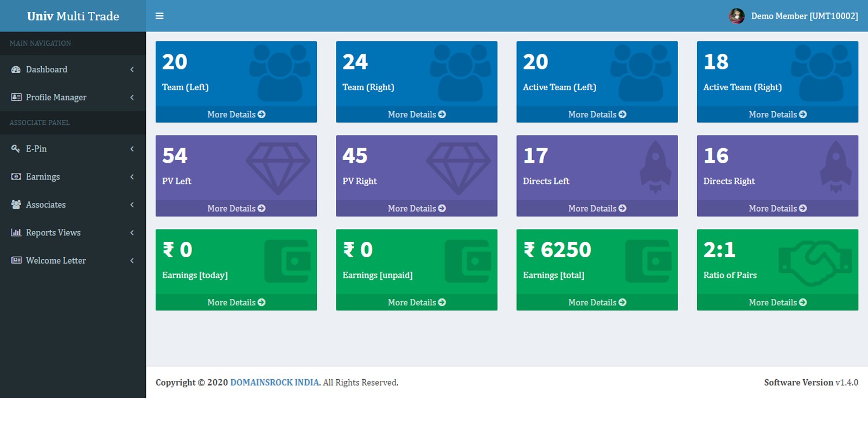868x434 pixels.
Task: Open More Details for PV Right
Action: 417,208
